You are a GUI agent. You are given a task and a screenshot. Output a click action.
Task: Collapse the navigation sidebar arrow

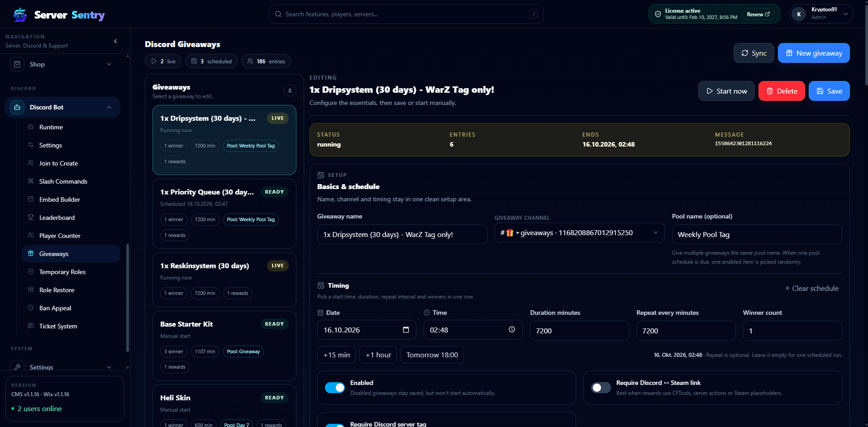click(x=115, y=41)
